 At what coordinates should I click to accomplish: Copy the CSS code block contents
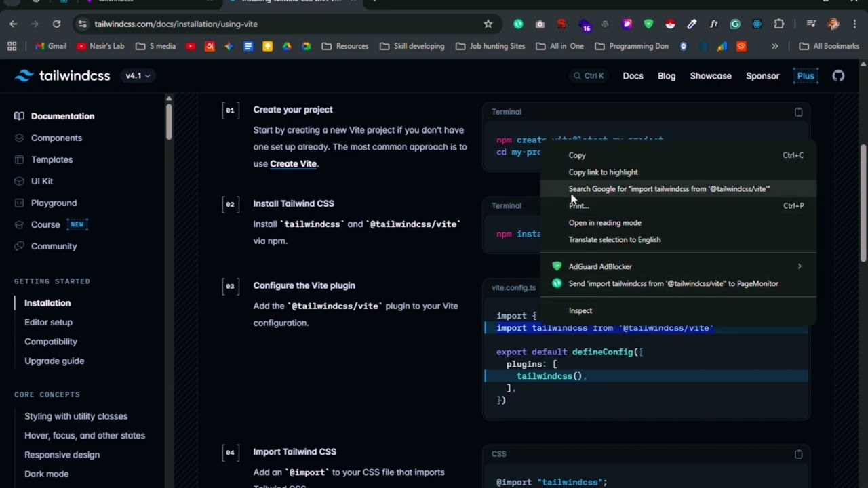click(x=798, y=454)
